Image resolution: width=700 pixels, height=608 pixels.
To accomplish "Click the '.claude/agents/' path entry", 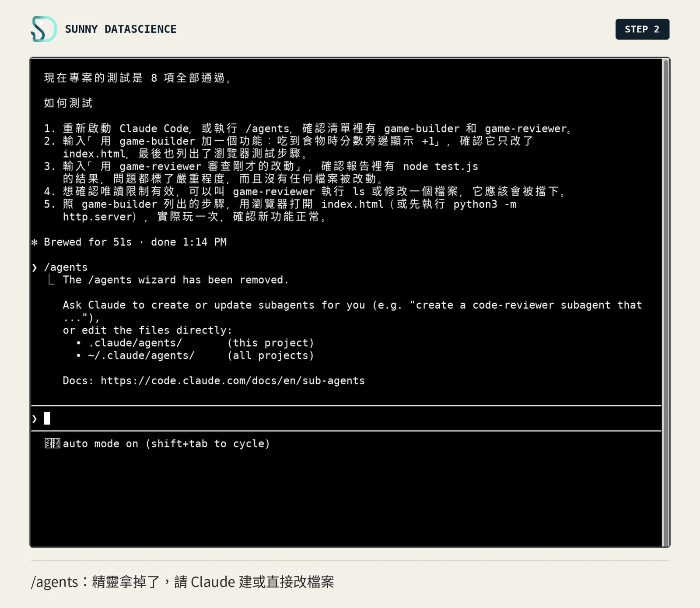I will point(135,343).
